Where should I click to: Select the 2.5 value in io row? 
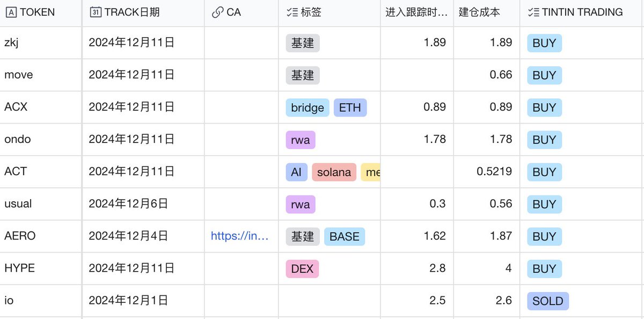point(438,300)
